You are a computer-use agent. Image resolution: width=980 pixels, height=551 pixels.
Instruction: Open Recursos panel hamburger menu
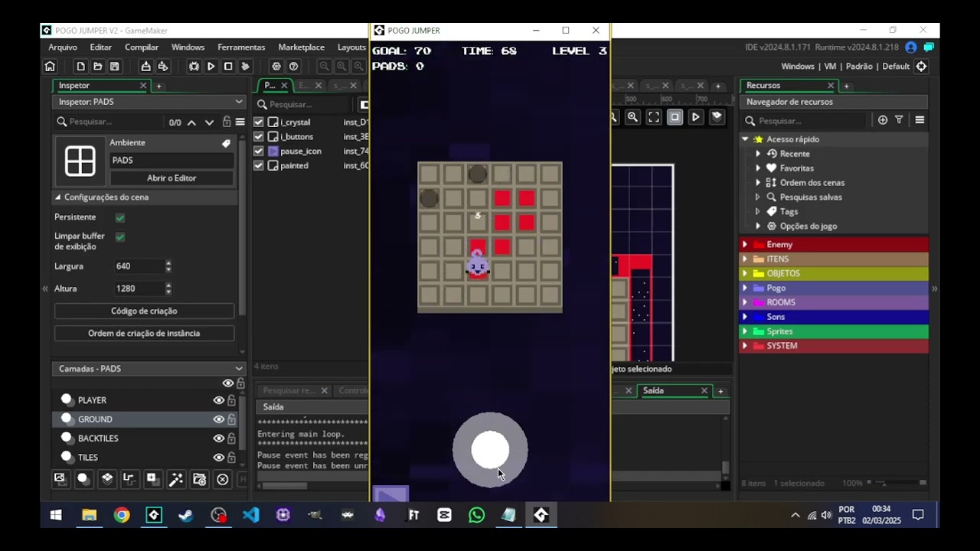pyautogui.click(x=920, y=120)
